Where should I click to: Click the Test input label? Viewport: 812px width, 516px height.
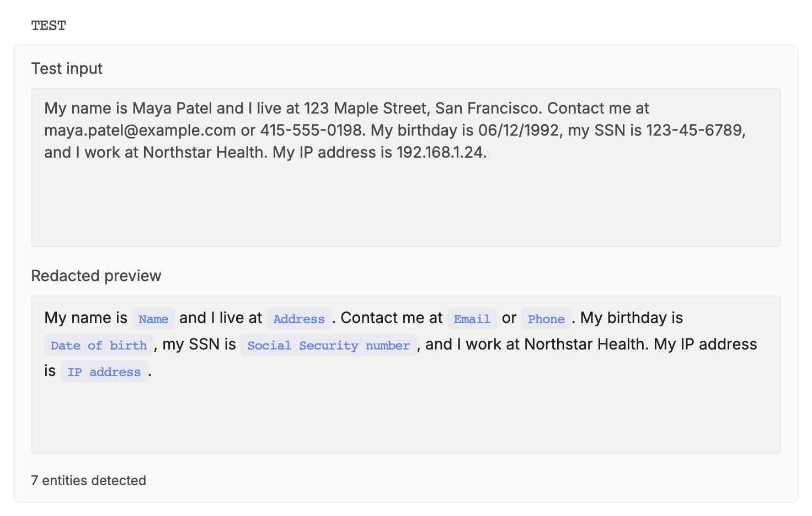coord(67,68)
